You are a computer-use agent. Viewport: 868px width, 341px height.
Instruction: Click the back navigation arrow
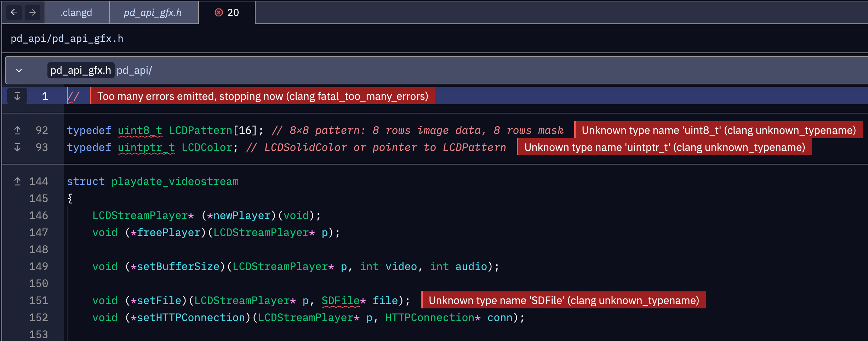(x=14, y=12)
